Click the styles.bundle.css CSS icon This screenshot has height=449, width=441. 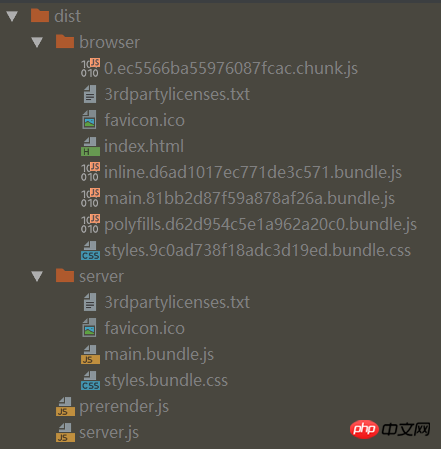click(90, 380)
